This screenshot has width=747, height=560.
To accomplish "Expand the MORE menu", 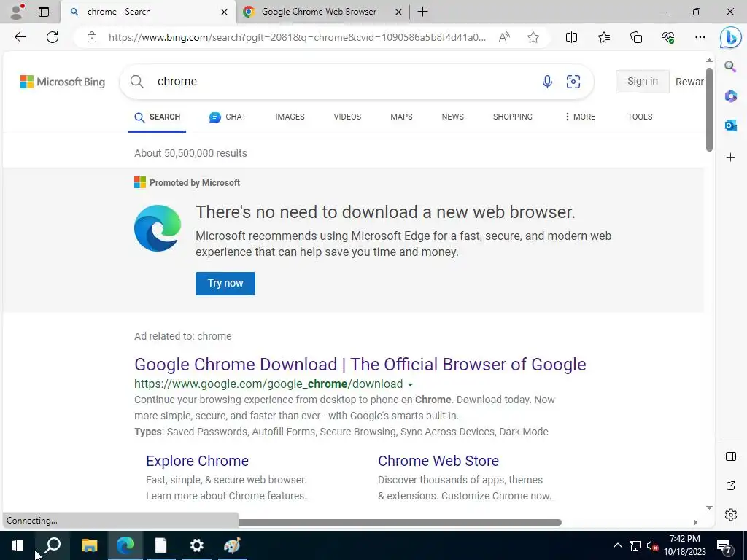I will click(x=580, y=117).
